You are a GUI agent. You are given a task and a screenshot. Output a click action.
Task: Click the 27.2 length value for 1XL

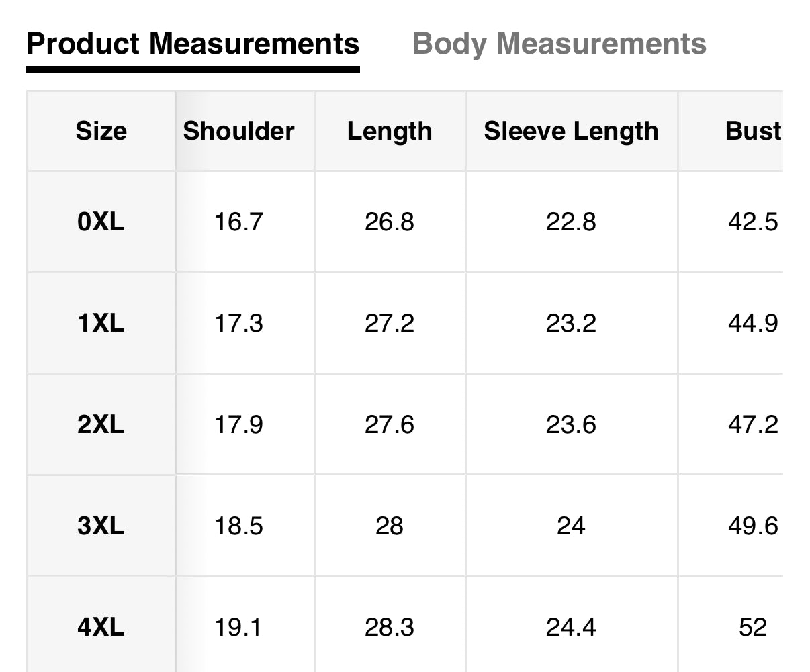coord(390,324)
